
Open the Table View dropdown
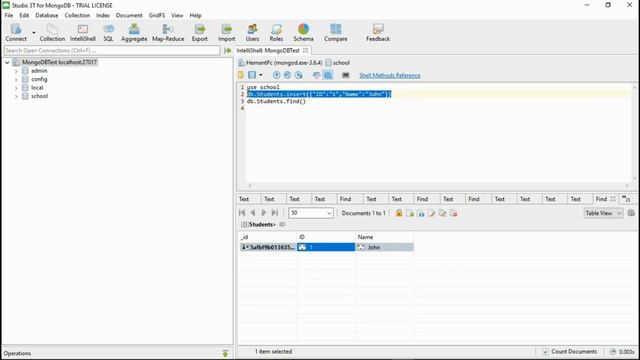click(603, 213)
